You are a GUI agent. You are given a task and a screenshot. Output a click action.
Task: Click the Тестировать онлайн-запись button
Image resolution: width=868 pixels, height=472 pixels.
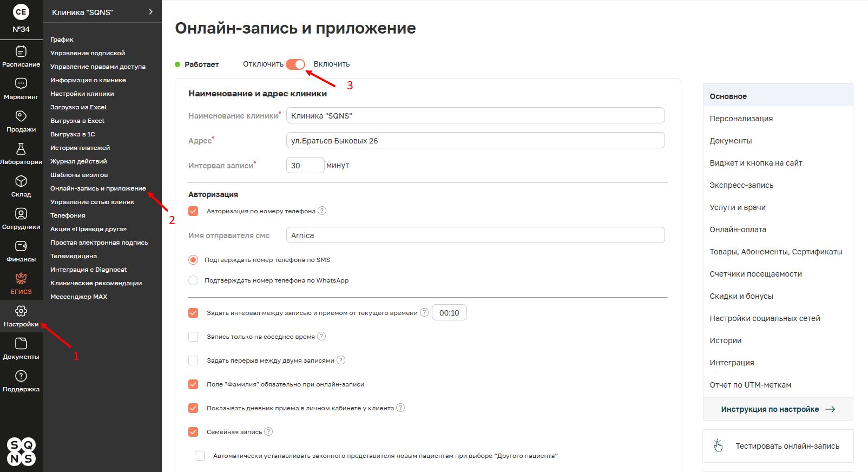(x=778, y=446)
